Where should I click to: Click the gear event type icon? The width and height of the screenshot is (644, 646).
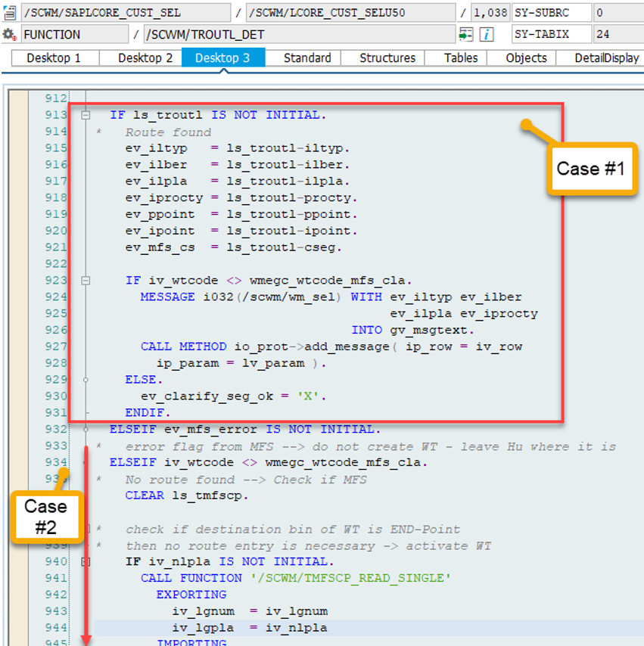click(9, 34)
